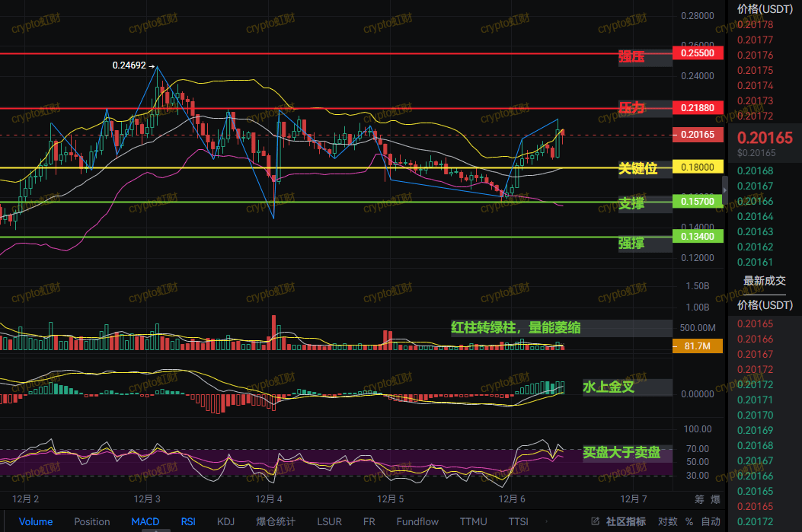The height and width of the screenshot is (532, 802).
Task: Toggle the MACD indicator
Action: coord(145,521)
